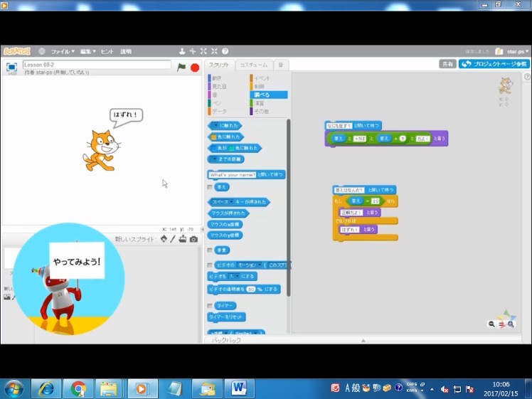Viewport: 532px width, 399px height.
Task: Create new sprite from camera icon
Action: [x=193, y=239]
